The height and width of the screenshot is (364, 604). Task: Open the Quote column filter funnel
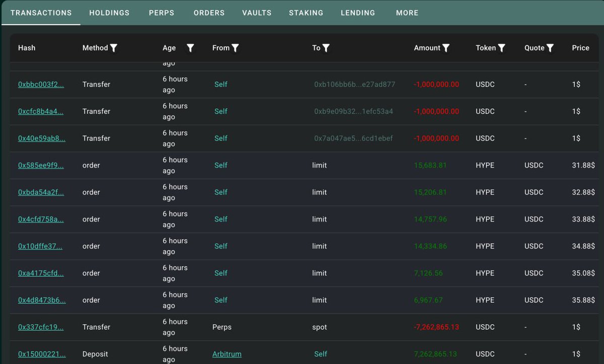click(550, 48)
